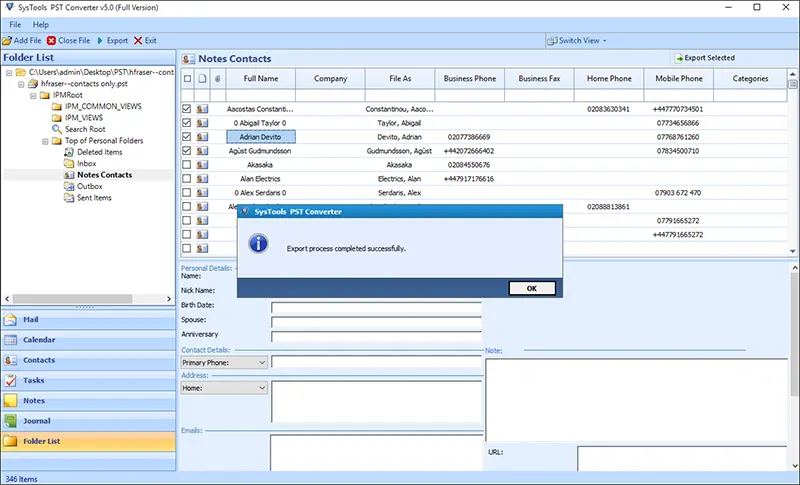
Task: Sort by Mobile Phone column
Action: point(679,79)
